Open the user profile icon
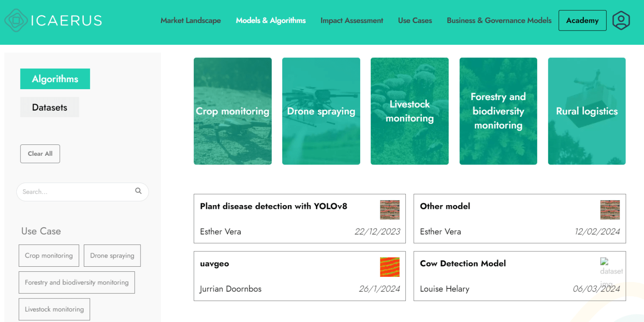The height and width of the screenshot is (322, 644). tap(621, 21)
